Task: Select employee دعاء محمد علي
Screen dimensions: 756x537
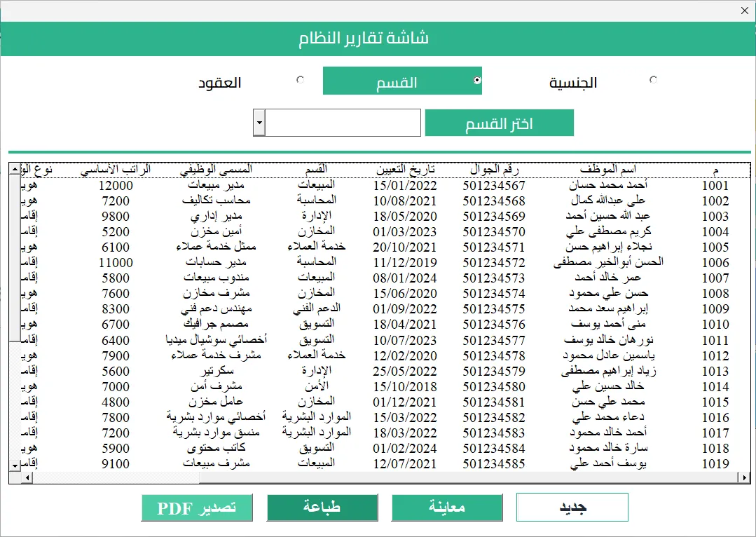Action: pyautogui.click(x=608, y=417)
